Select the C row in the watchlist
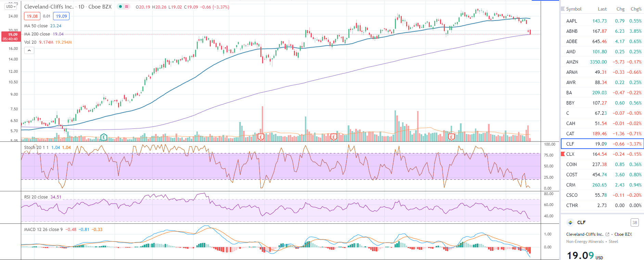Screen dimensions: 644x260 [602, 113]
